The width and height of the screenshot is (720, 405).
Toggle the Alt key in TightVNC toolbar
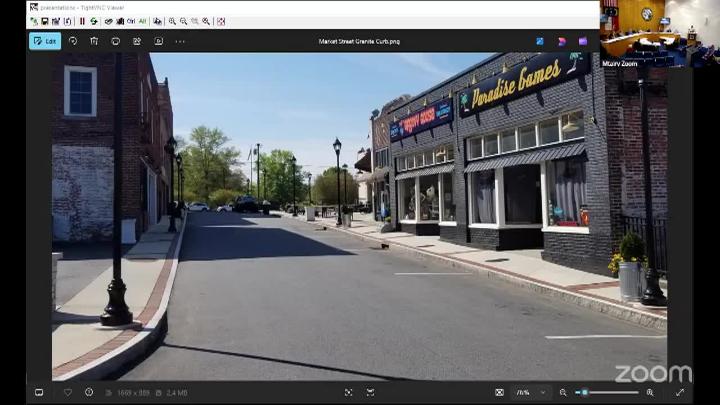click(x=142, y=22)
